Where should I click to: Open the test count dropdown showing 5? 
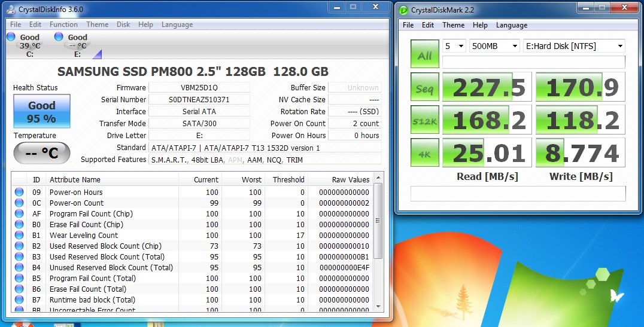(x=454, y=46)
